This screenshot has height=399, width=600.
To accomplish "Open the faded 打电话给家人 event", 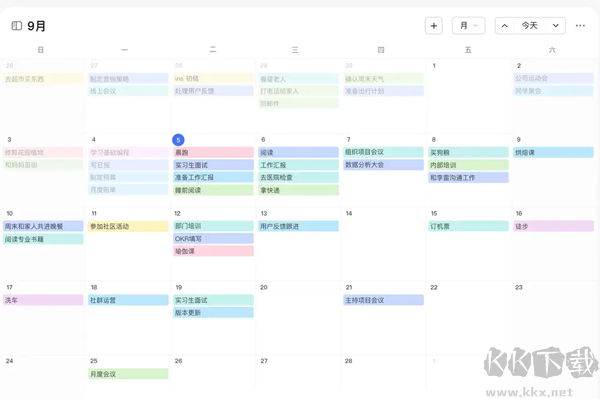I will pos(298,91).
